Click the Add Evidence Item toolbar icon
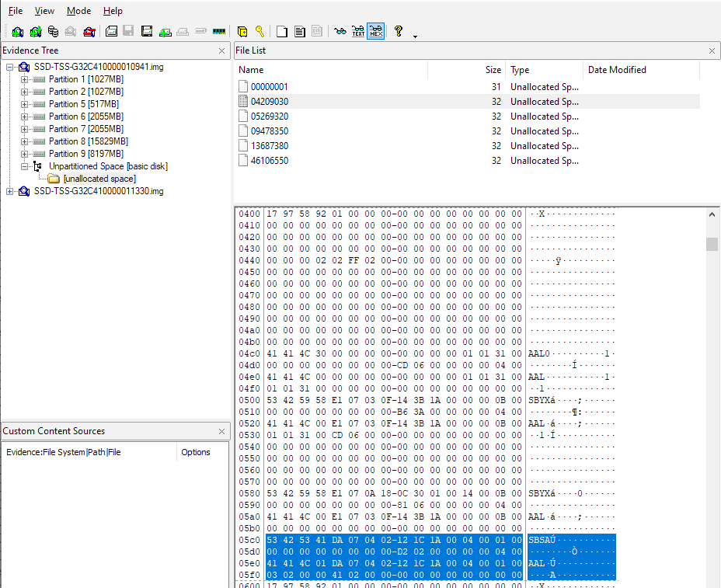721x588 pixels. click(17, 32)
